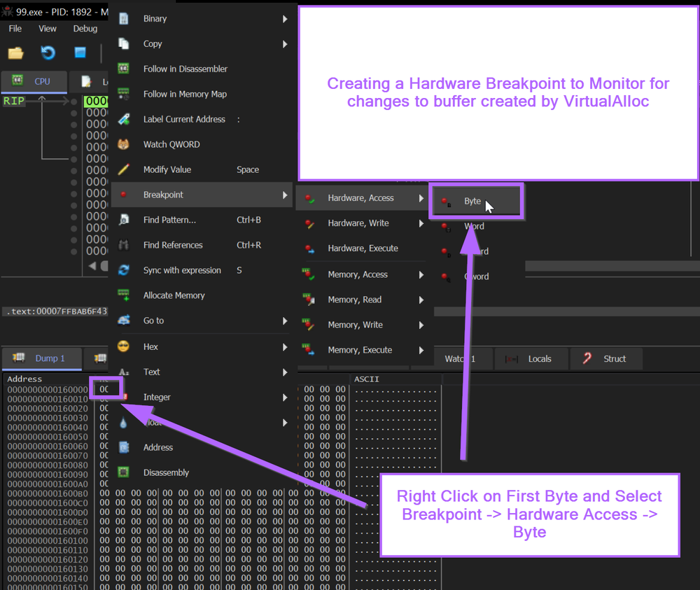Click the Allocate Memory icon
Image resolution: width=700 pixels, height=590 pixels.
click(x=124, y=295)
